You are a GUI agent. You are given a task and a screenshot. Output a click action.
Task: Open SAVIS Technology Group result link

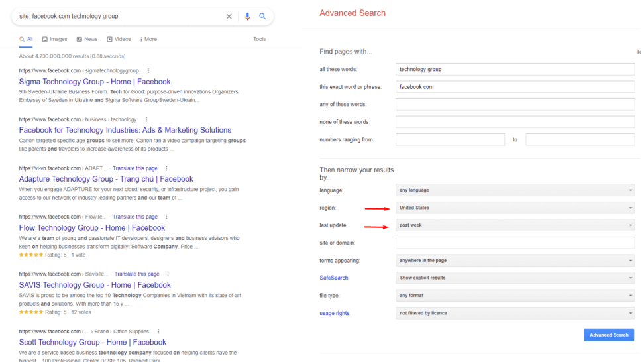95,285
